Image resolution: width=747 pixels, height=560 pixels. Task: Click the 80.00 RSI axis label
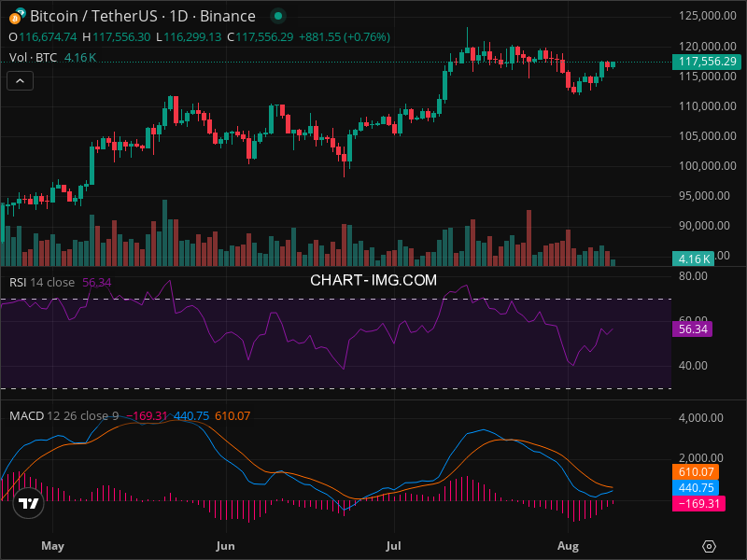click(693, 276)
